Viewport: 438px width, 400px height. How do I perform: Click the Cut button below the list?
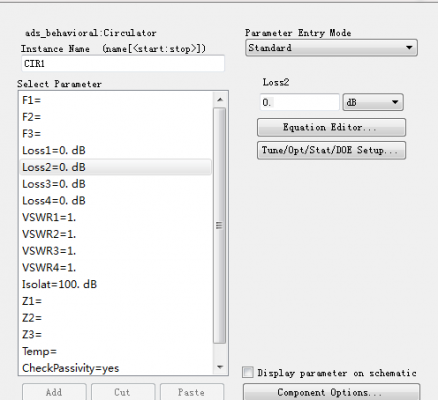point(123,392)
